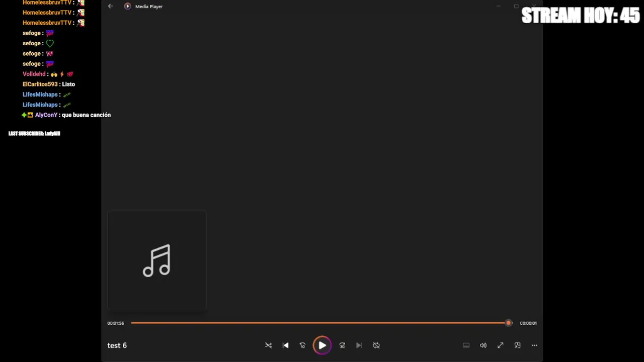Switch to full screen view

click(x=500, y=345)
